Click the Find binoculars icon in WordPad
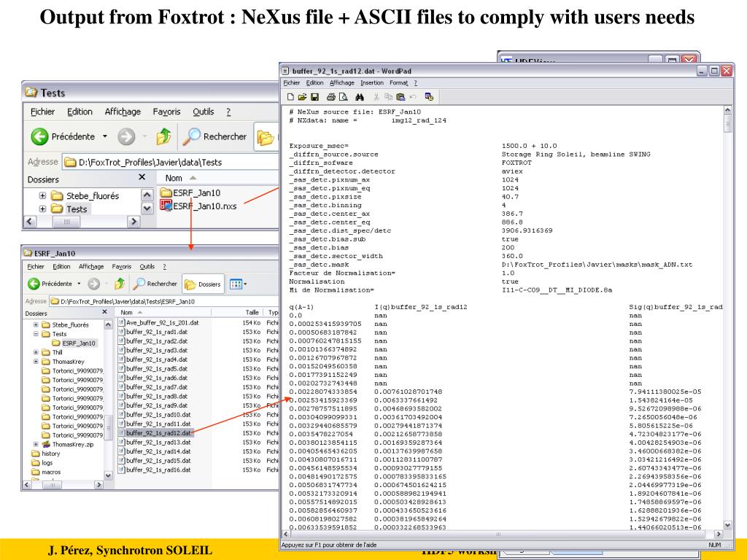This screenshot has width=747, height=560. (x=360, y=97)
